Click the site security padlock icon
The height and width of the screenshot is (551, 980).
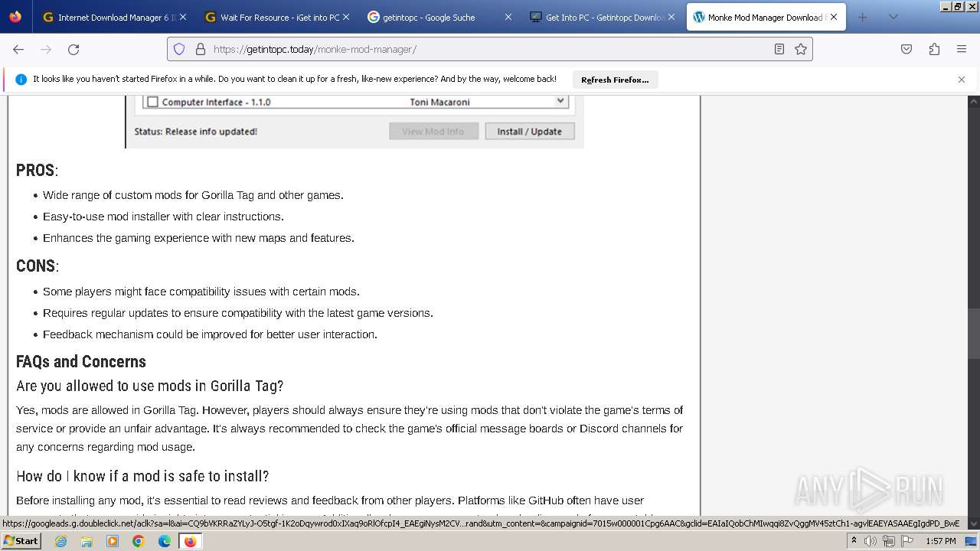coord(201,49)
